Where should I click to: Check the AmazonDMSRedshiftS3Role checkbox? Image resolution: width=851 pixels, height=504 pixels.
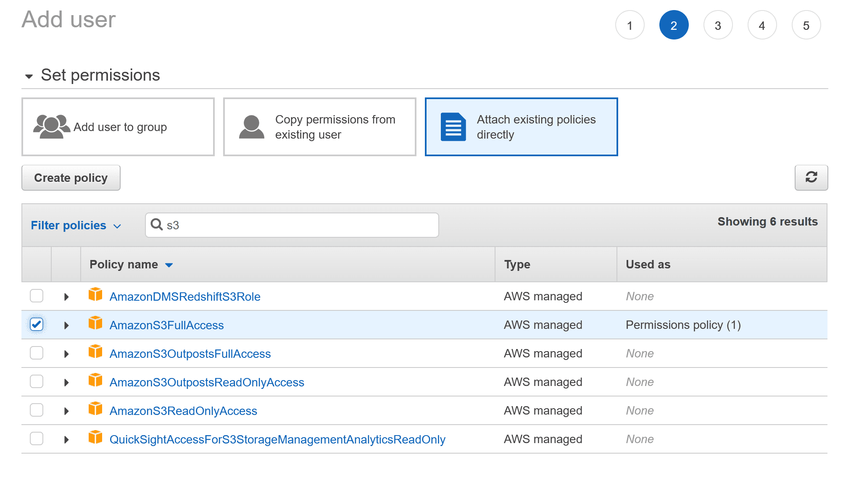(37, 296)
